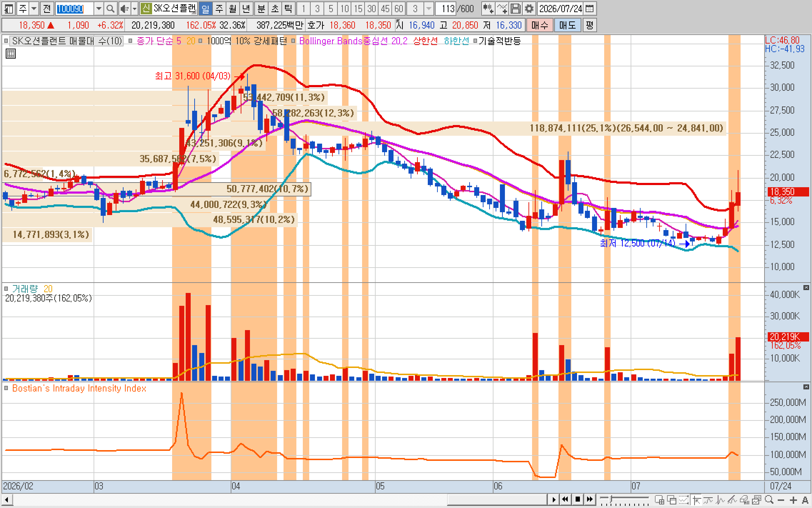Switch to the 분 minute period tab
The height and width of the screenshot is (508, 812).
coord(261,9)
